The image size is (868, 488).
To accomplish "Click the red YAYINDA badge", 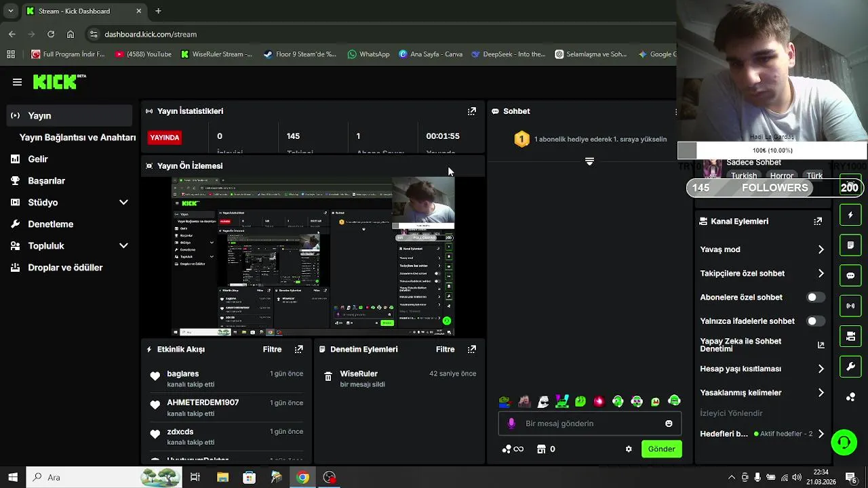I will [164, 138].
